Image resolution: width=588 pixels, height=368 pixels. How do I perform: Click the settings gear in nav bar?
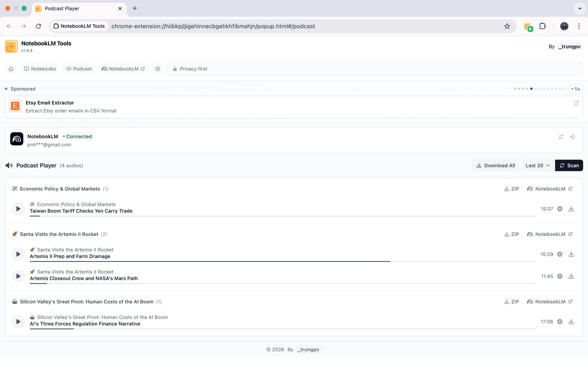coord(158,69)
